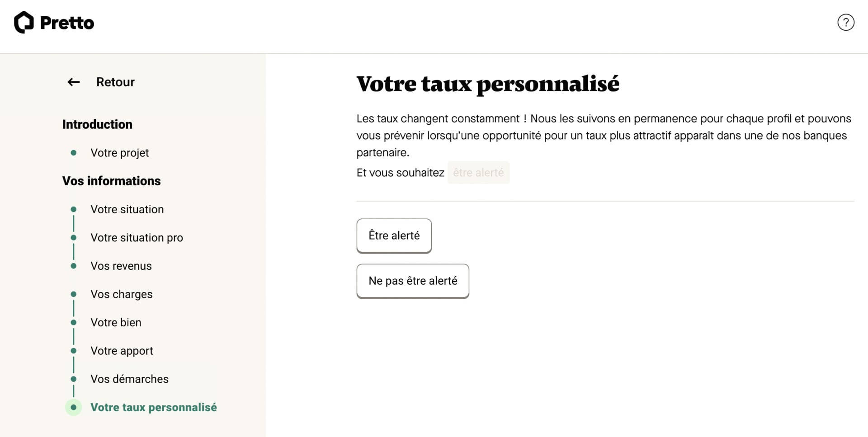This screenshot has width=868, height=437.
Task: Click the step dot next to Votre apport
Action: click(74, 351)
